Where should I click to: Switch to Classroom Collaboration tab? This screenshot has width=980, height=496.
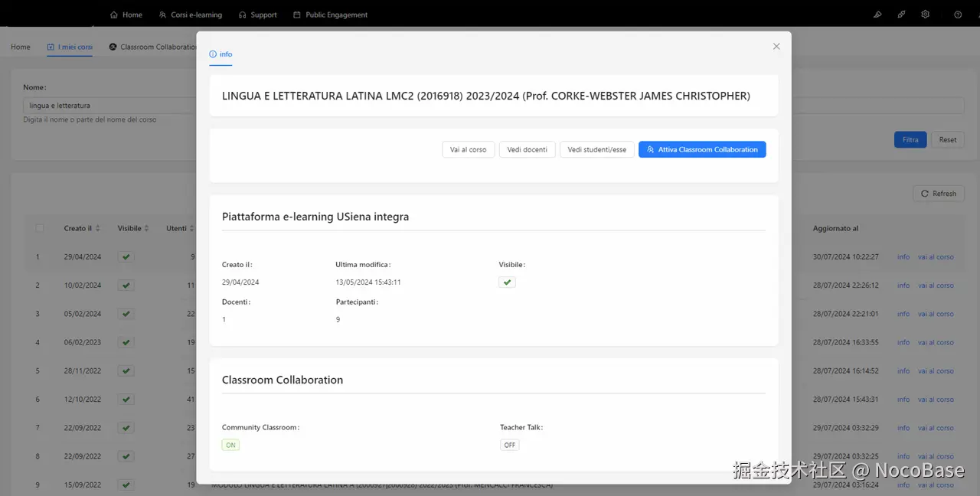pos(153,47)
